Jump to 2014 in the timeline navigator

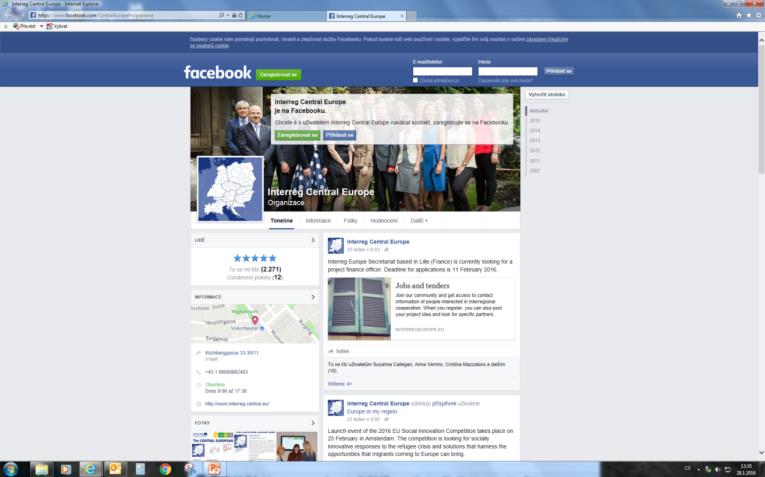(x=535, y=131)
